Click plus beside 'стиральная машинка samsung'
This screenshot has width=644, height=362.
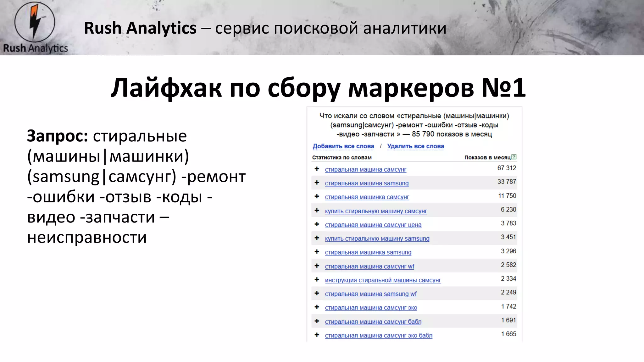[x=317, y=252]
